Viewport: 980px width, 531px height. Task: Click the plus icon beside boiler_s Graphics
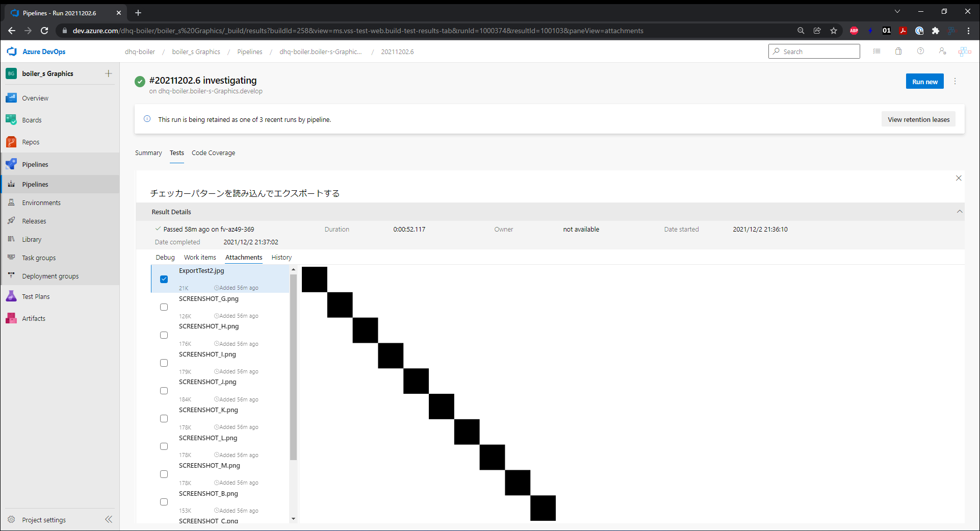tap(109, 73)
